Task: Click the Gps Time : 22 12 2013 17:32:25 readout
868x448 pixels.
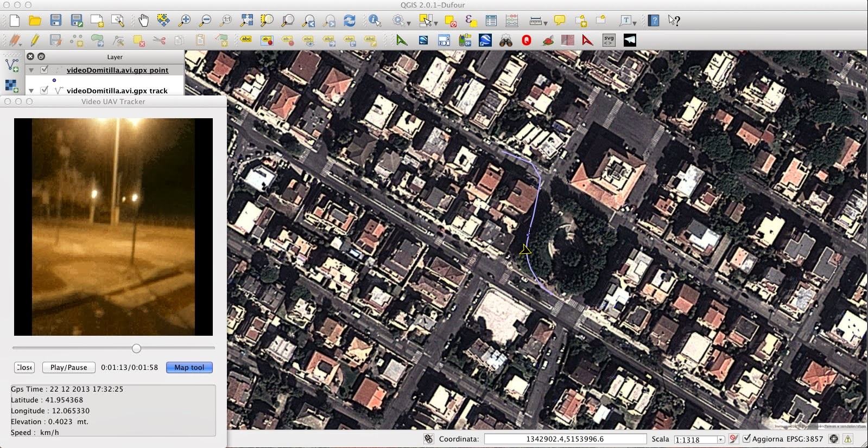Action: point(67,389)
